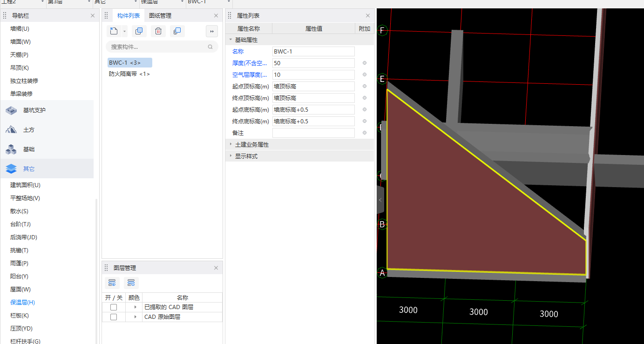This screenshot has height=344, width=644.
Task: Click the 土方 category icon
Action: pos(11,130)
